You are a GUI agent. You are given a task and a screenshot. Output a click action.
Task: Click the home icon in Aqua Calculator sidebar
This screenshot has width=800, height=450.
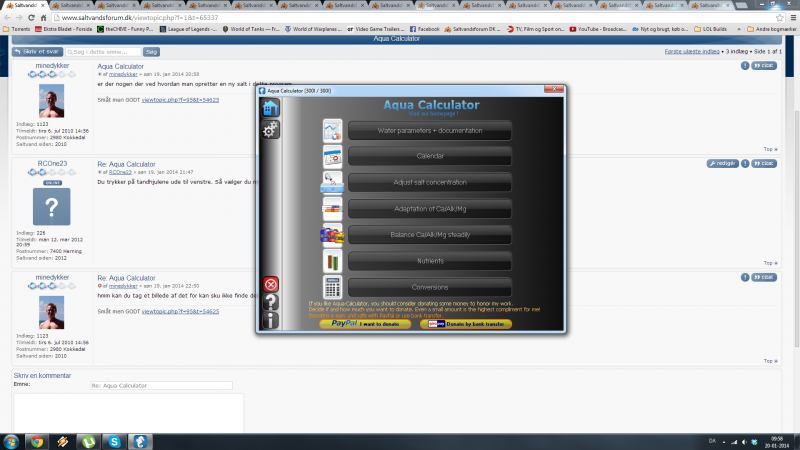coord(270,109)
